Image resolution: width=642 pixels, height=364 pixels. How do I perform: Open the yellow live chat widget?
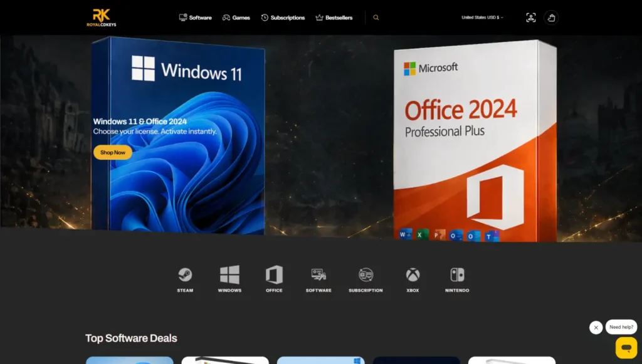(626, 348)
